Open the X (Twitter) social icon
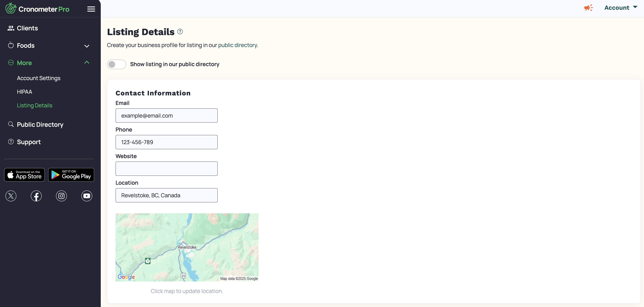Viewport: 644px width, 307px height. click(x=11, y=196)
